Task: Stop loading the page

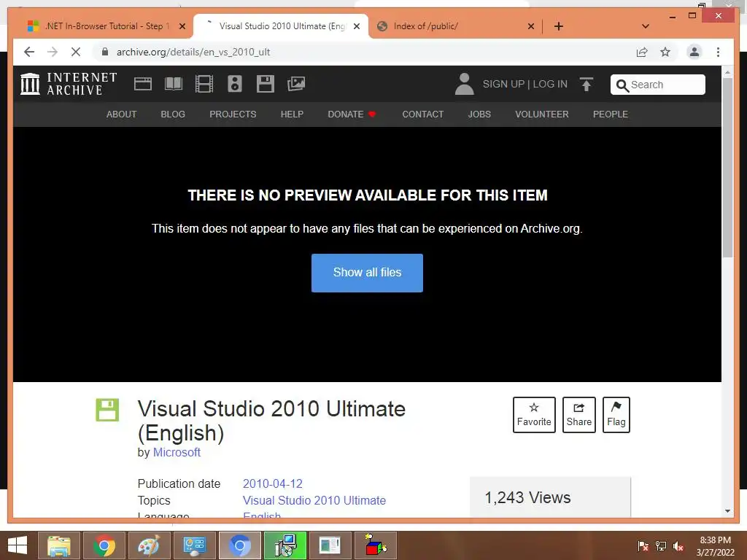Action: 76,52
